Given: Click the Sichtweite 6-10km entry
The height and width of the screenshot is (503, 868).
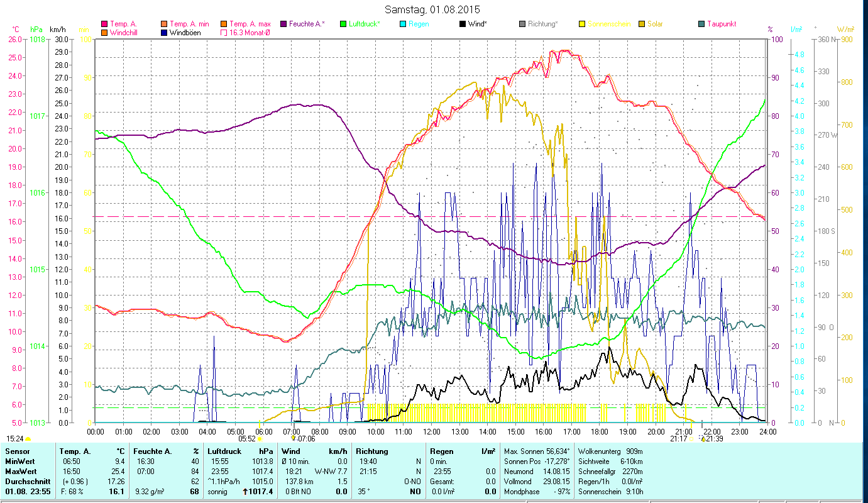Looking at the screenshot, I should tap(610, 461).
